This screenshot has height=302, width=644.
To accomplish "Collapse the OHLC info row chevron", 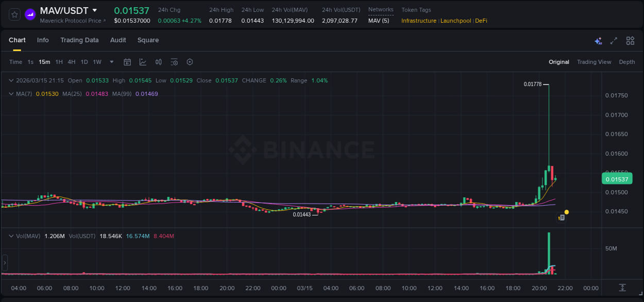I will 10,80.
